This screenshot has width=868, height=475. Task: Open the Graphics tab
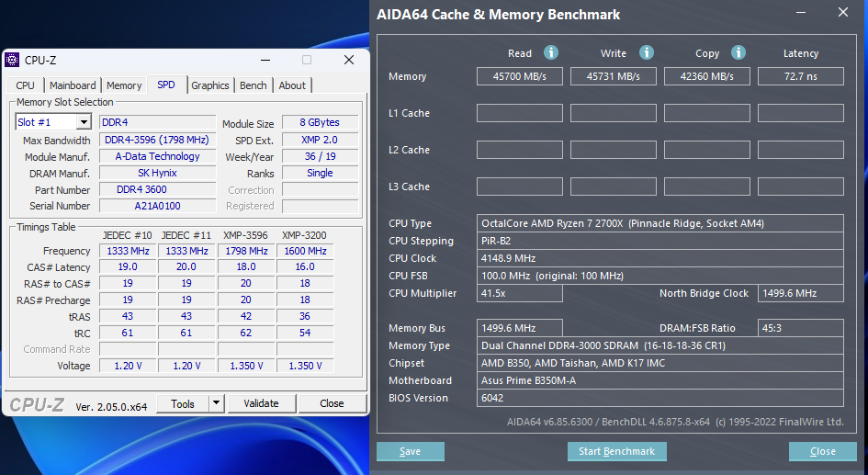pyautogui.click(x=209, y=85)
